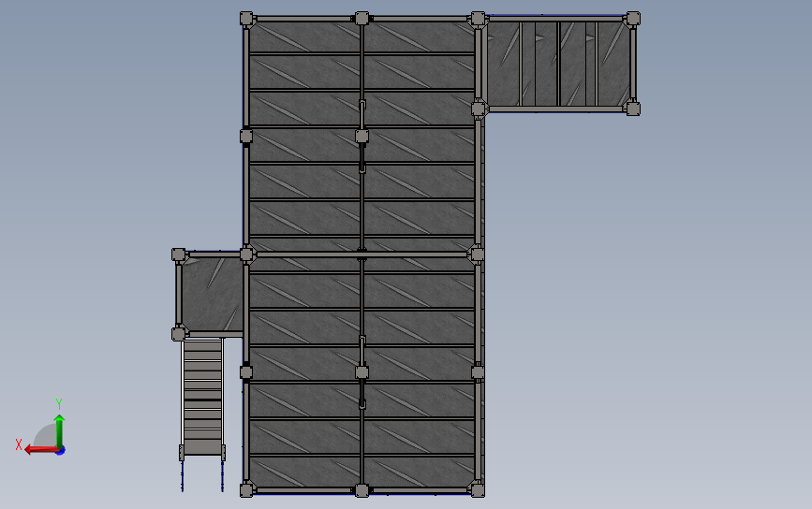Click the red X axis arrow of triad
Viewport: 812px width, 509px height.
click(41, 449)
